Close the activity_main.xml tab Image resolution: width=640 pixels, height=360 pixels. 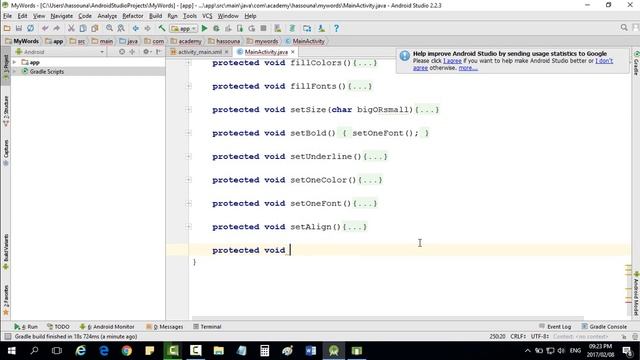pyautogui.click(x=227, y=52)
